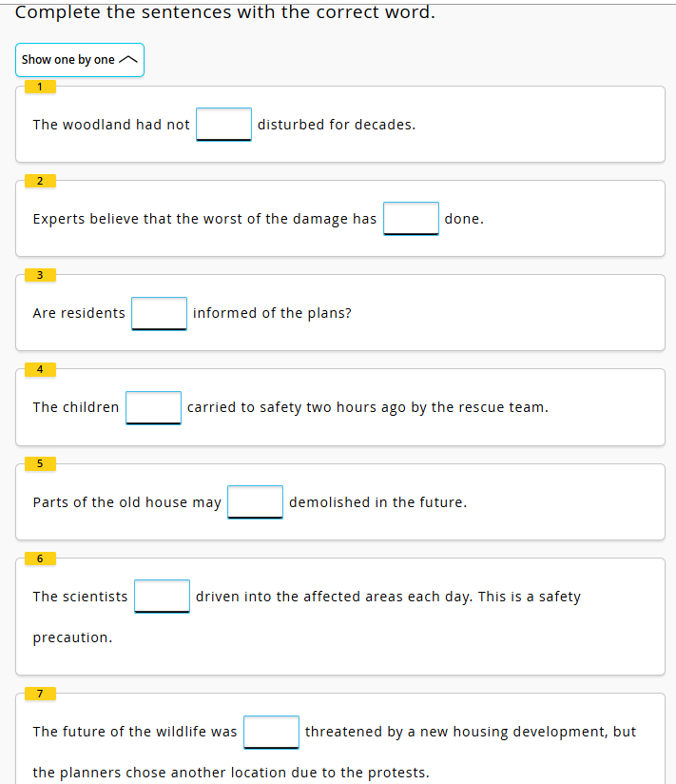Select the yellow number 3 badge
Screen dimensions: 676x784
[x=40, y=275]
